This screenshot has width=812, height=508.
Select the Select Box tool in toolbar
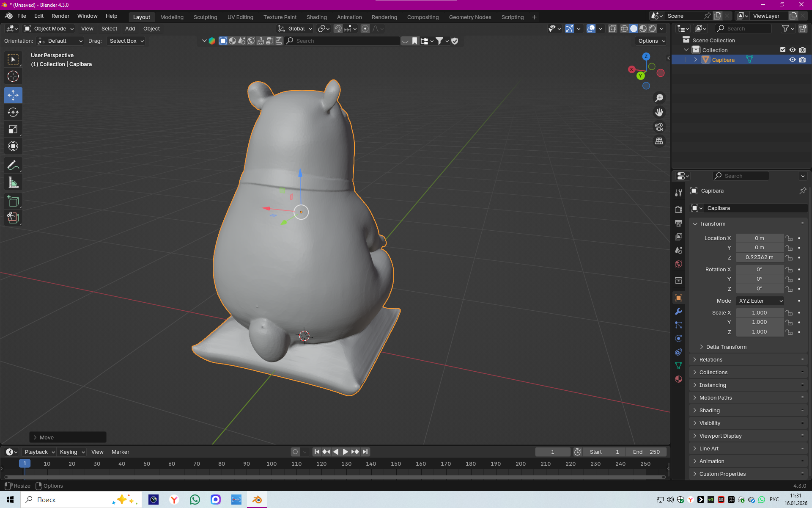13,59
